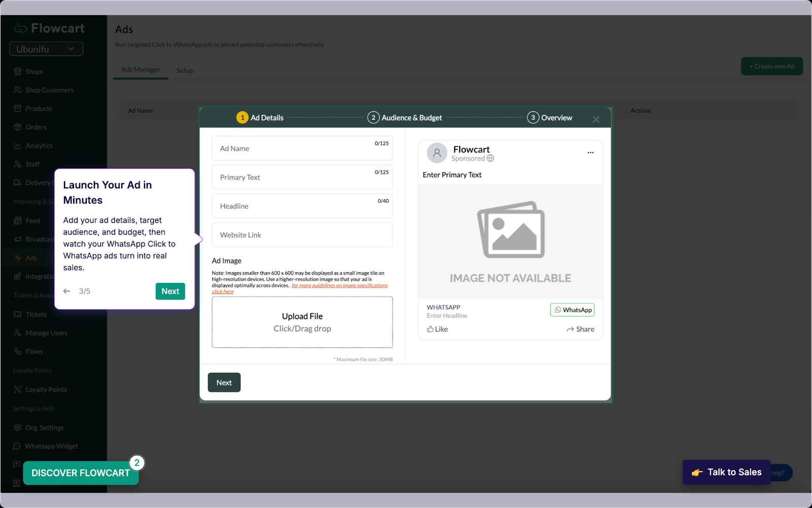The width and height of the screenshot is (812, 508).
Task: Click the Upload File drop area
Action: pos(302,322)
